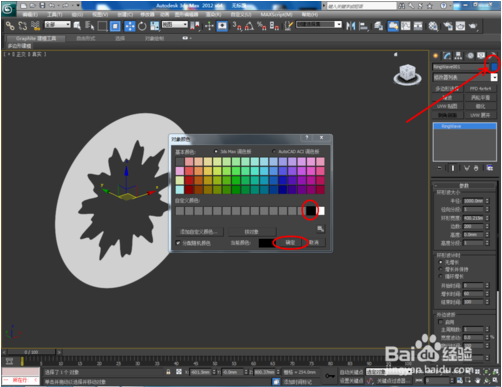Toggle Pin Stack below modifier stack
Viewport: 502px width, 387px height.
439,168
